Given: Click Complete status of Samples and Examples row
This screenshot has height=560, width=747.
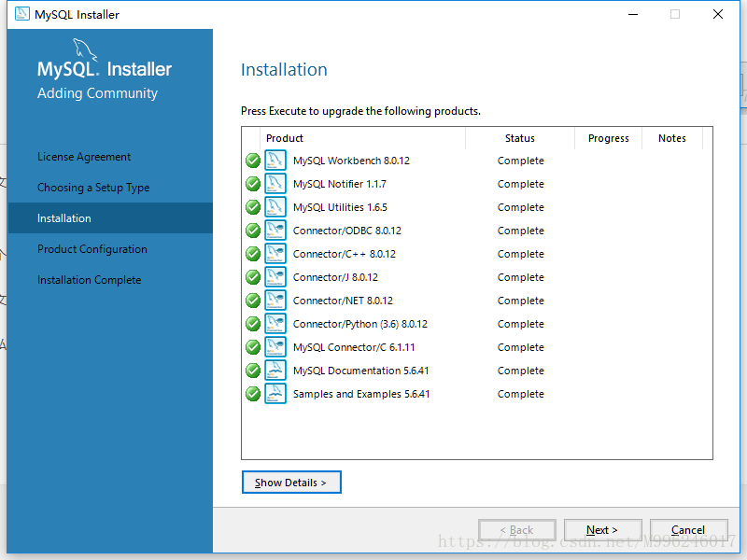Looking at the screenshot, I should [521, 394].
